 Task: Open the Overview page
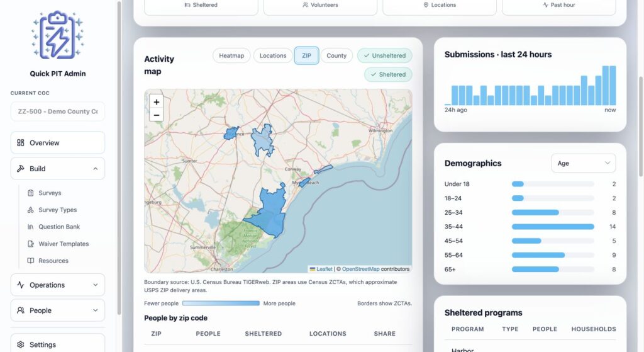[57, 143]
